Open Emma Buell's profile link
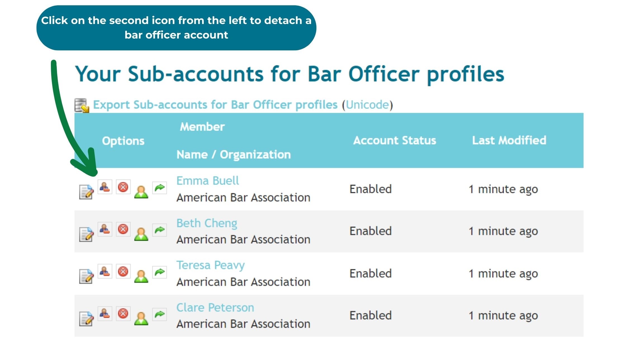 (207, 180)
